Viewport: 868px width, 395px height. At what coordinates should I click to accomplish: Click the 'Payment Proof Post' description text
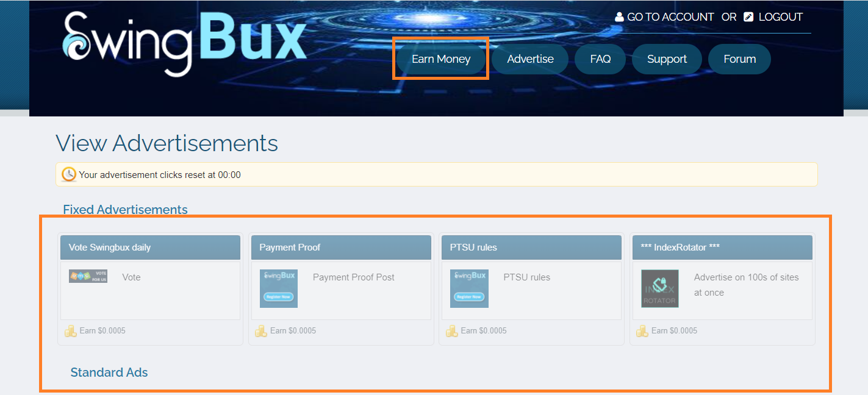click(x=354, y=277)
